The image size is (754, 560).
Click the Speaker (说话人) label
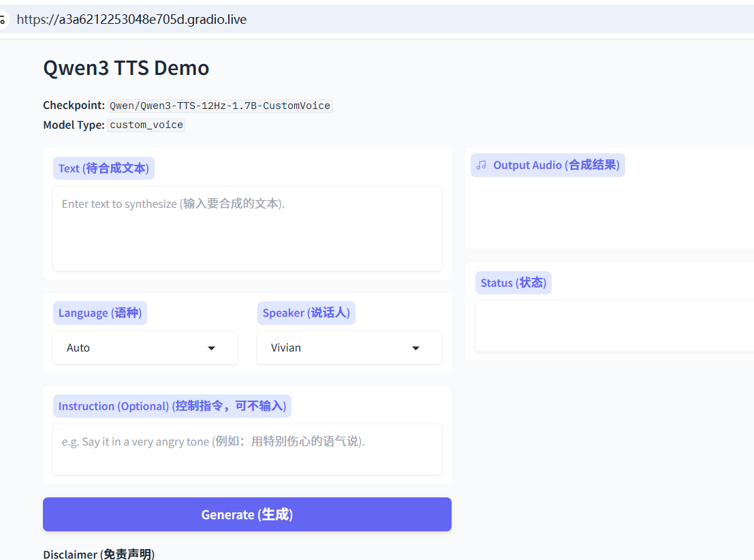[306, 313]
